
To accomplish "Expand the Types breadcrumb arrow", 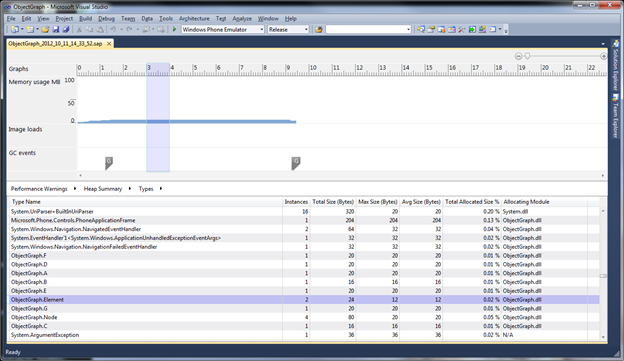I will [x=161, y=189].
